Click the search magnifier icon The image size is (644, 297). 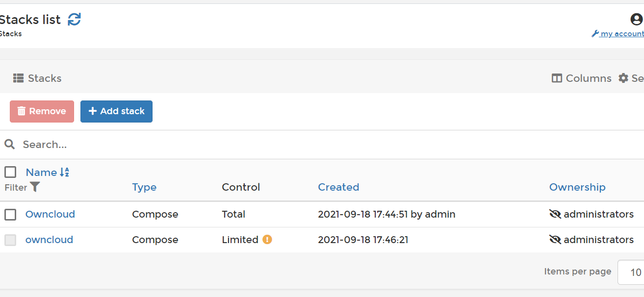(10, 144)
